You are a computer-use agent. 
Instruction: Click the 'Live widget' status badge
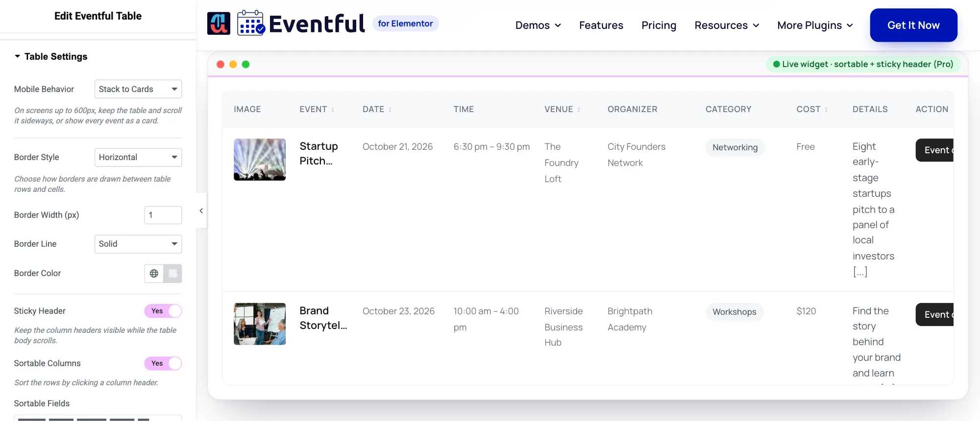[x=863, y=64]
